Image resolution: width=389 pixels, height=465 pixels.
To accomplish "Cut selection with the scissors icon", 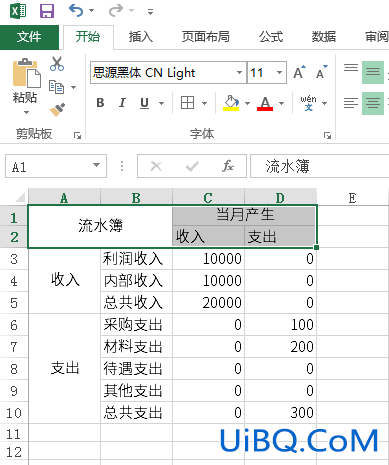I will 57,64.
